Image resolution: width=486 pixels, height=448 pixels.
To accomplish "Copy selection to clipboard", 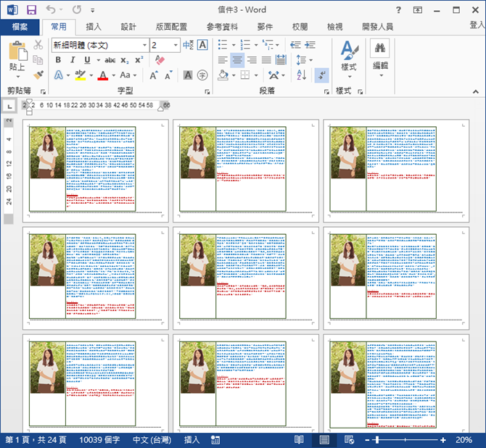I will 38,59.
